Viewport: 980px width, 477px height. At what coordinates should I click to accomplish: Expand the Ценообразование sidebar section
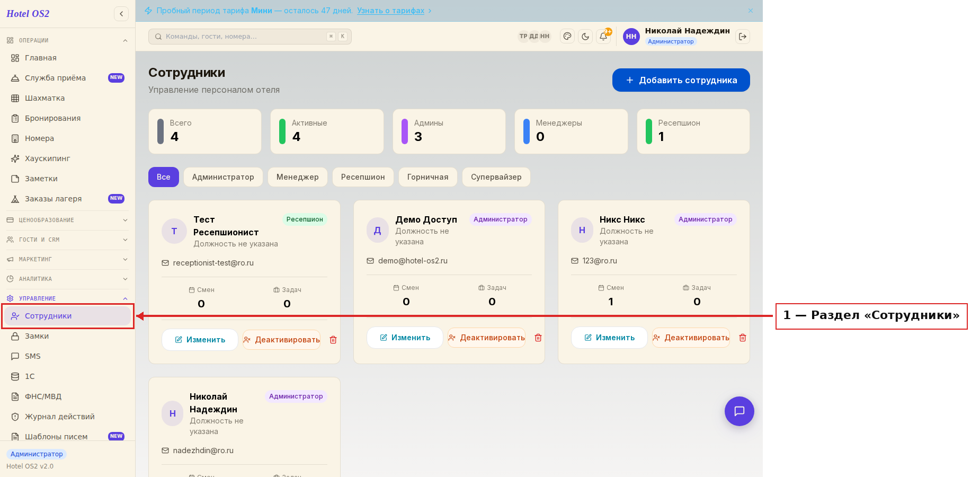click(67, 220)
